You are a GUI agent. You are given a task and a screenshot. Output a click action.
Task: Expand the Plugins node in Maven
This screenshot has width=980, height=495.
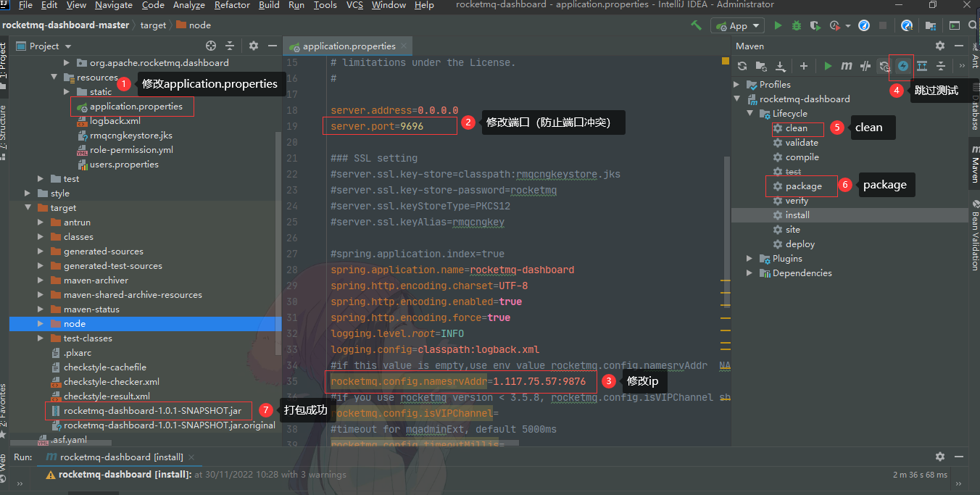[750, 259]
